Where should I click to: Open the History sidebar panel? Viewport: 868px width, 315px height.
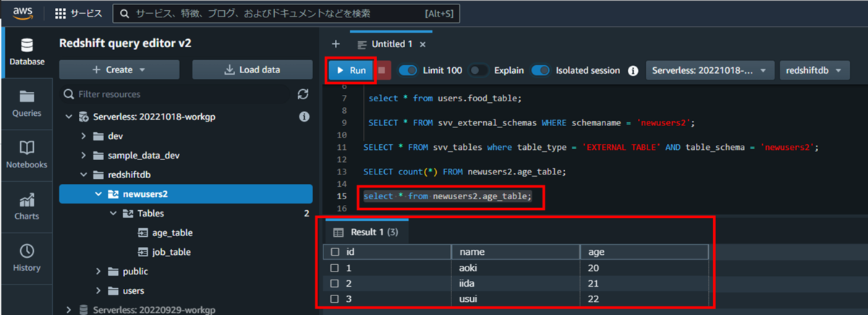coord(26,258)
